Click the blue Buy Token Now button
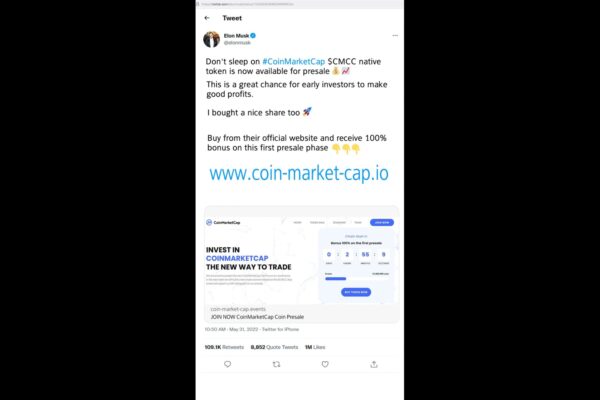600x400 pixels. (356, 292)
